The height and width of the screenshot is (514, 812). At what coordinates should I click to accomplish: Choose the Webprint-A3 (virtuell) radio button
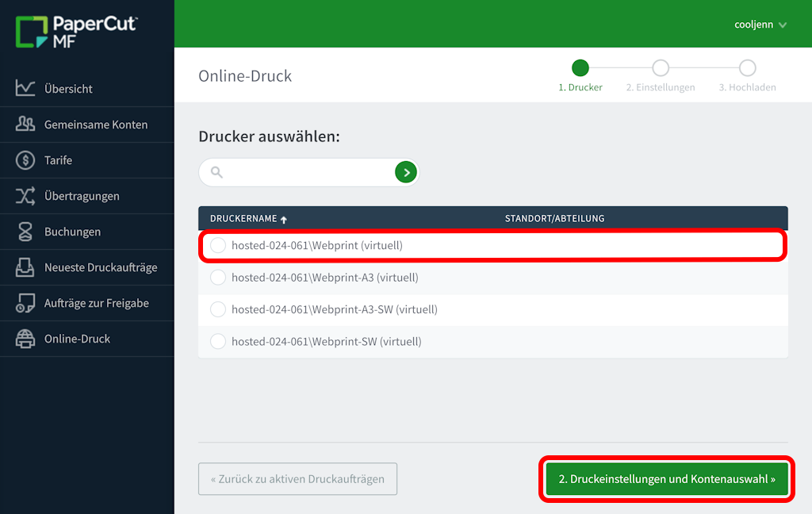[x=218, y=278]
